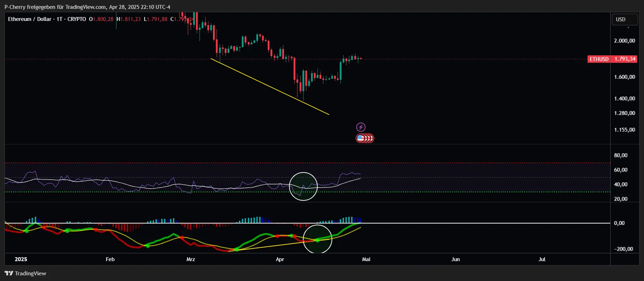
Task: Click the US flag economic event icon
Action: [361, 138]
